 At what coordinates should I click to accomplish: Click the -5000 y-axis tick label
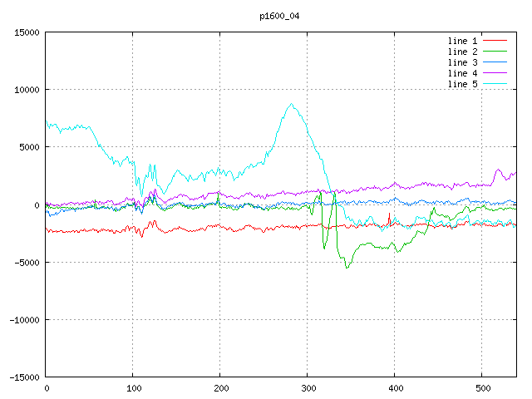[27, 262]
